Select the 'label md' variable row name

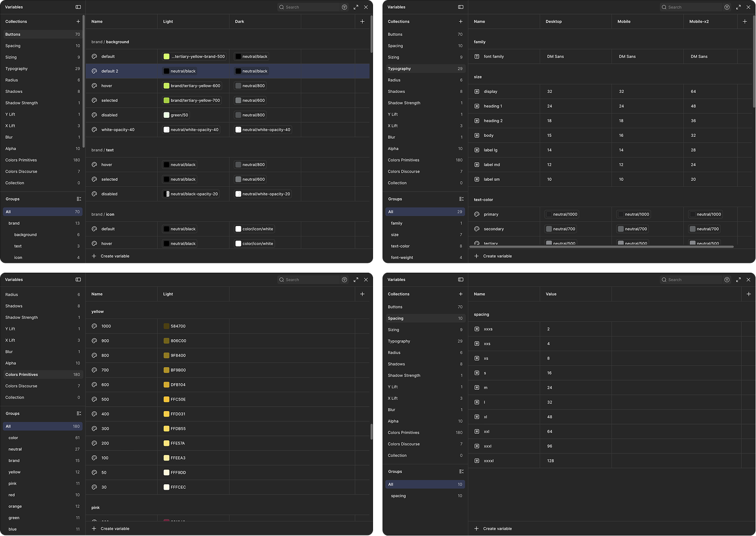click(x=492, y=165)
